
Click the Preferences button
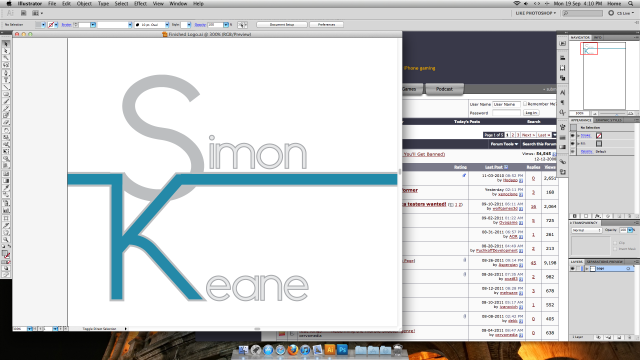[x=326, y=25]
